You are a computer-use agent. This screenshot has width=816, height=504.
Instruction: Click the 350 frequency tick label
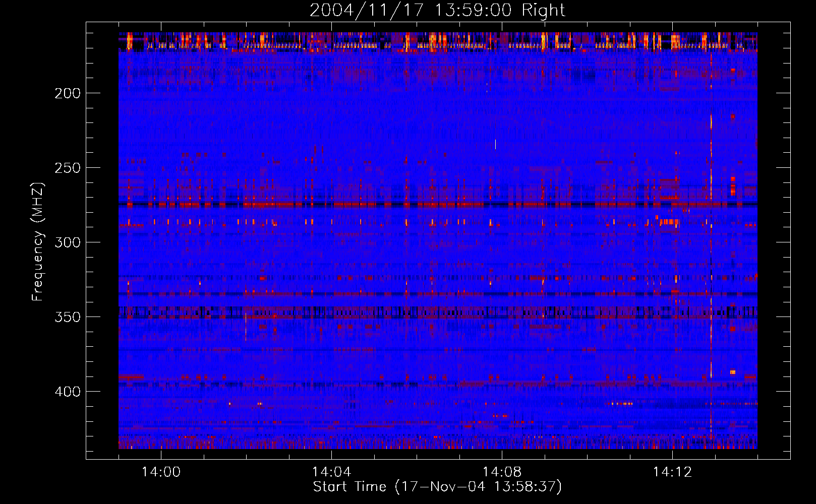click(68, 317)
